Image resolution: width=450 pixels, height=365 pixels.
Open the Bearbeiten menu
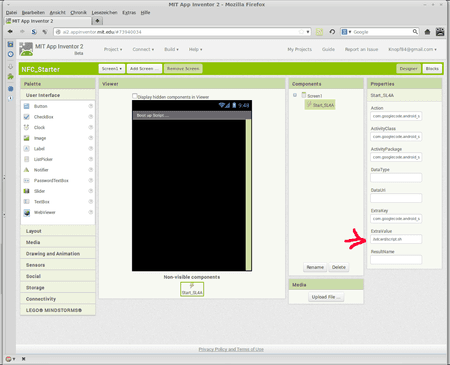33,12
